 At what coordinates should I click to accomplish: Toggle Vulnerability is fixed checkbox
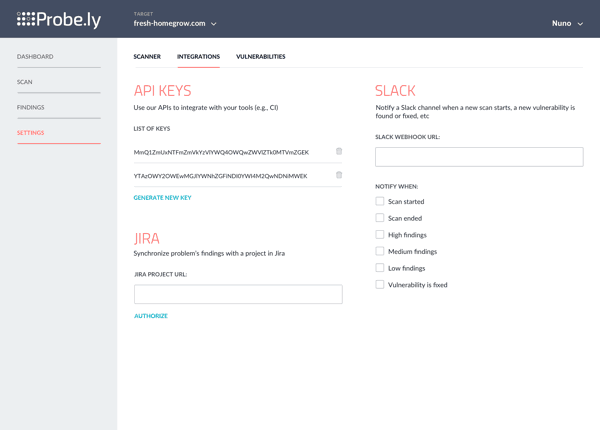pos(380,284)
